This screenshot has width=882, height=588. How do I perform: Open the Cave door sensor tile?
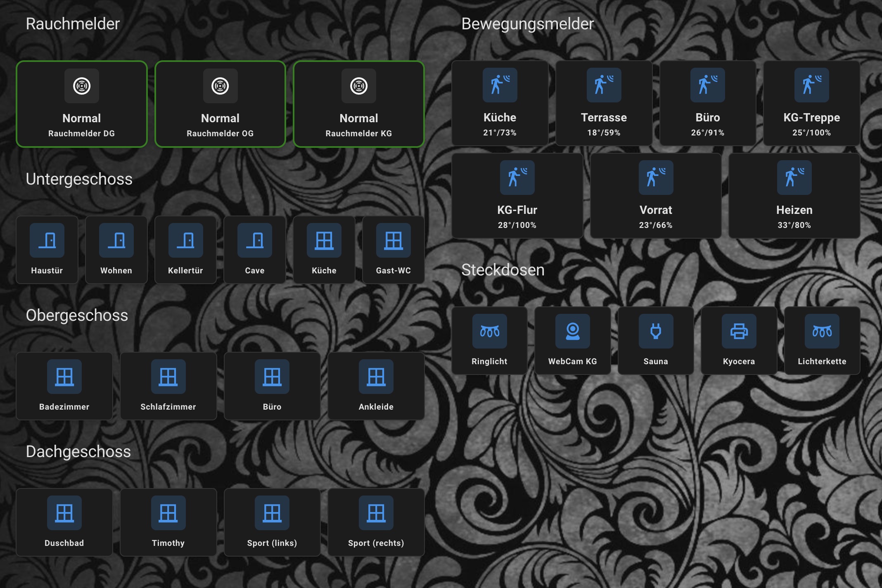(255, 249)
